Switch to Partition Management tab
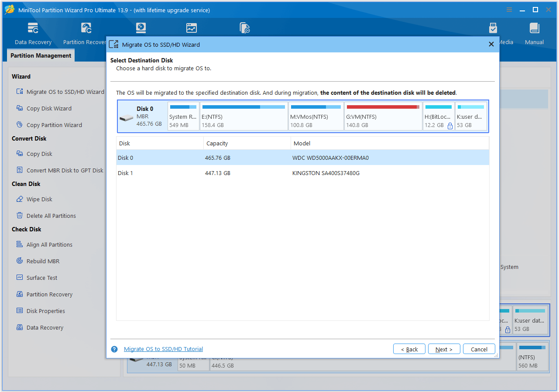The image size is (559, 392). tap(41, 55)
